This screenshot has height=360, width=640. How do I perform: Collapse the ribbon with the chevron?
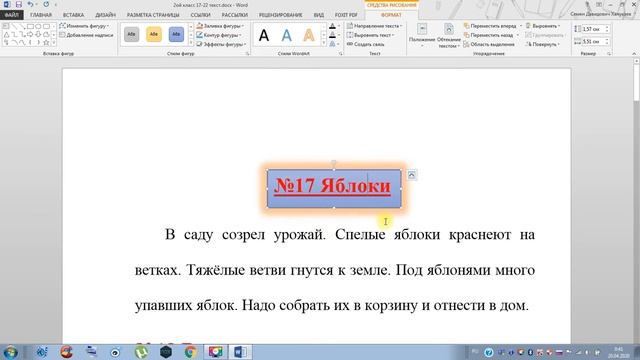pos(634,53)
